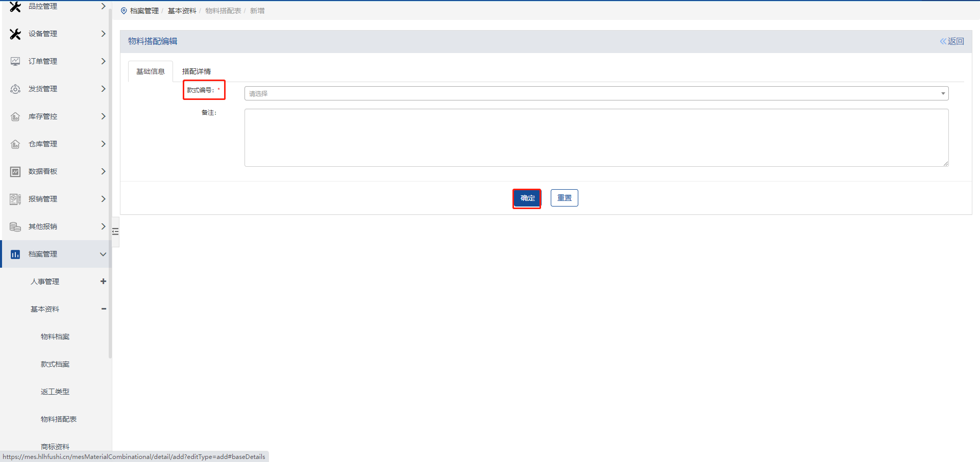Image resolution: width=980 pixels, height=462 pixels.
Task: Click the 报销管理 document icon
Action: coord(15,199)
